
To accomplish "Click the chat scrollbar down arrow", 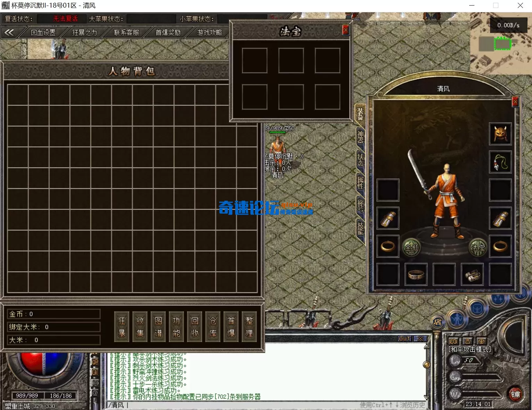I will point(427,398).
